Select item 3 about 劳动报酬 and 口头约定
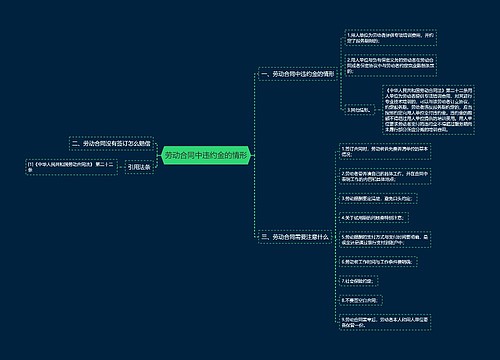Image resolution: width=500 pixels, height=360 pixels. pos(378,198)
